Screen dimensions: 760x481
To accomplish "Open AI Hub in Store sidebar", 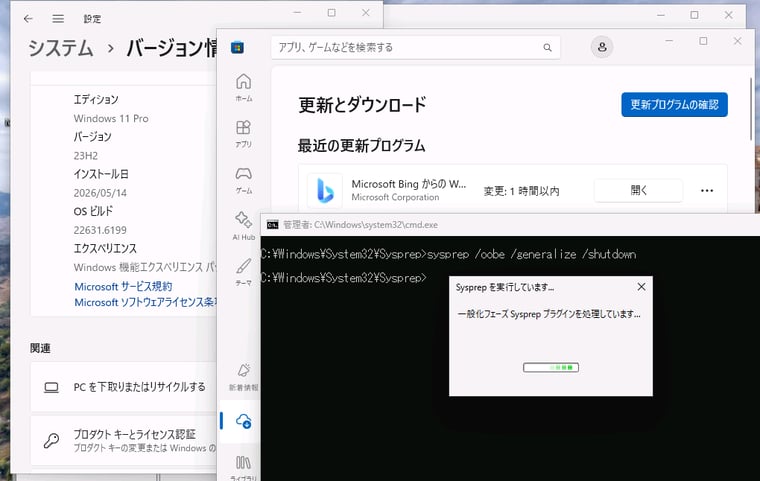I will click(243, 226).
